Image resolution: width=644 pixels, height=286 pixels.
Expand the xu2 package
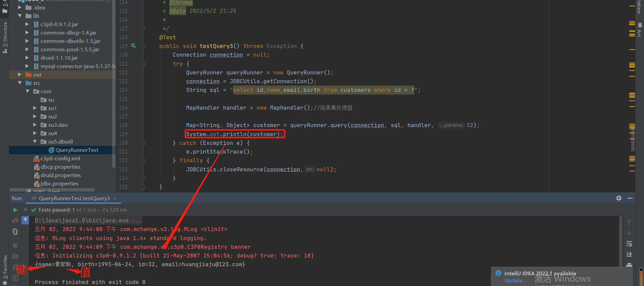click(35, 116)
